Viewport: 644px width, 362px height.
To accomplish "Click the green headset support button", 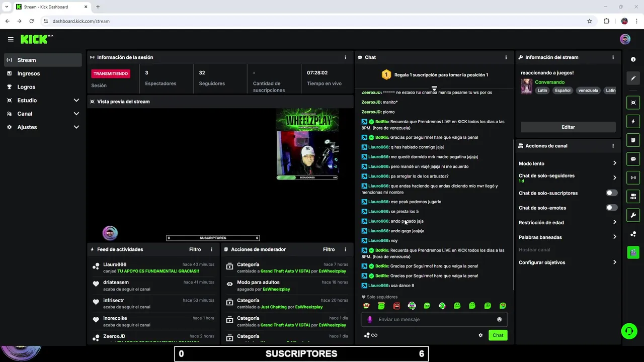I will point(629,331).
